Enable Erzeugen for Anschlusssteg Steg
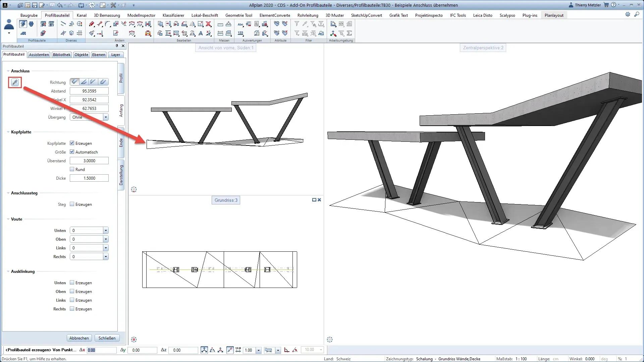Image resolution: width=644 pixels, height=362 pixels. click(72, 204)
